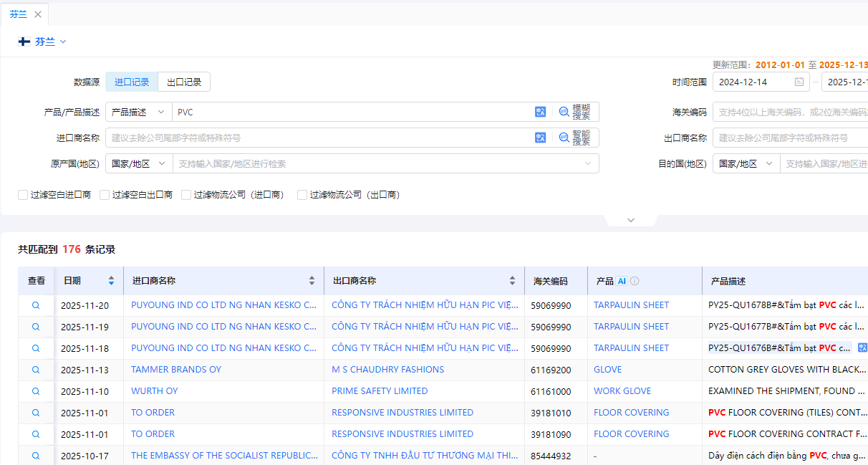
Task: Click the importer name input field
Action: point(319,138)
